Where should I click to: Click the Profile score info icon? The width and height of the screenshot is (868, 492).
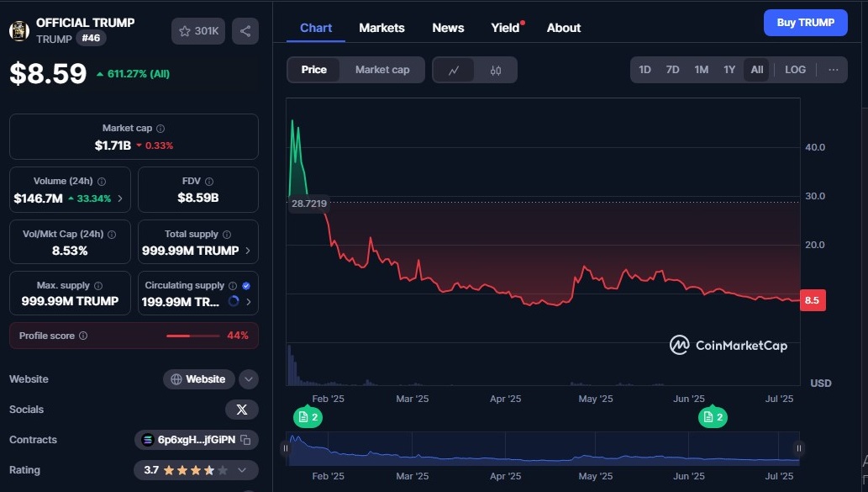[83, 336]
